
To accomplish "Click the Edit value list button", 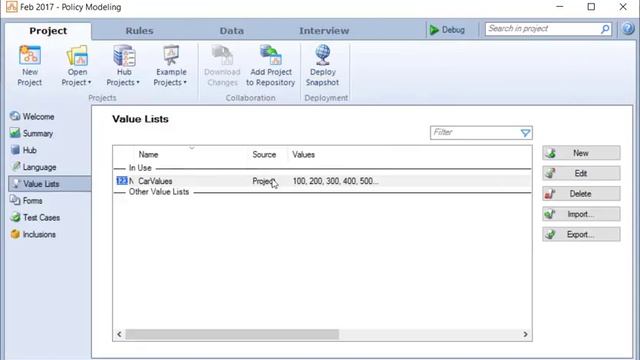I will coord(581,173).
